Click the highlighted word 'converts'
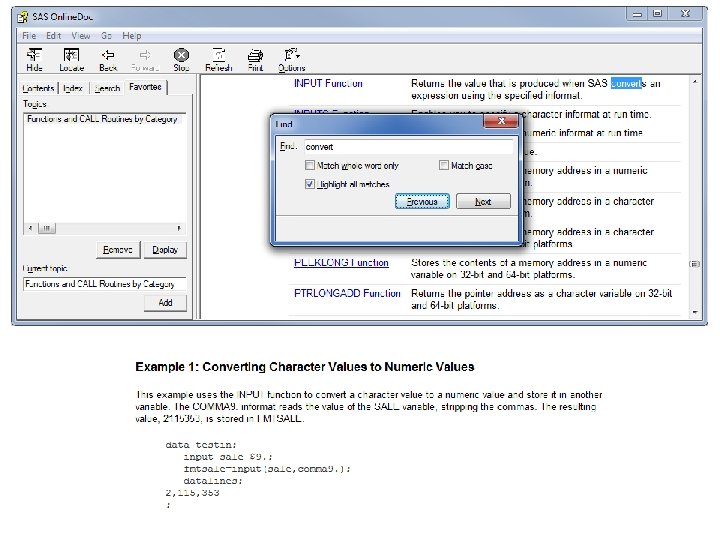The width and height of the screenshot is (720, 540). point(629,83)
